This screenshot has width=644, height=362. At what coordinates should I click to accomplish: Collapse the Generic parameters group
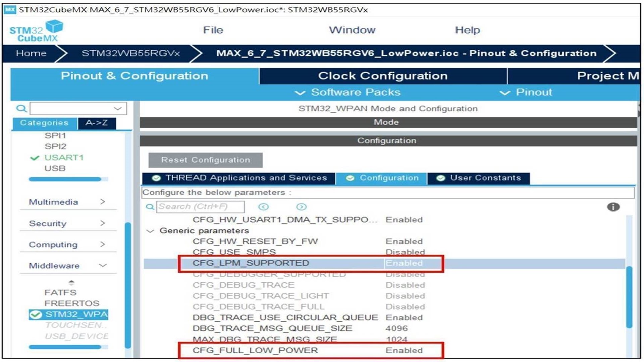tap(150, 231)
